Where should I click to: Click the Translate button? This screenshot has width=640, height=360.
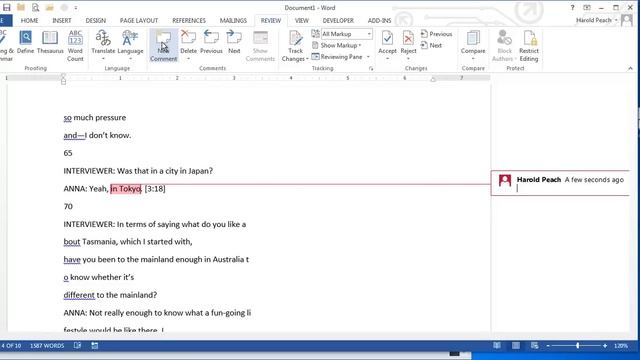103,42
